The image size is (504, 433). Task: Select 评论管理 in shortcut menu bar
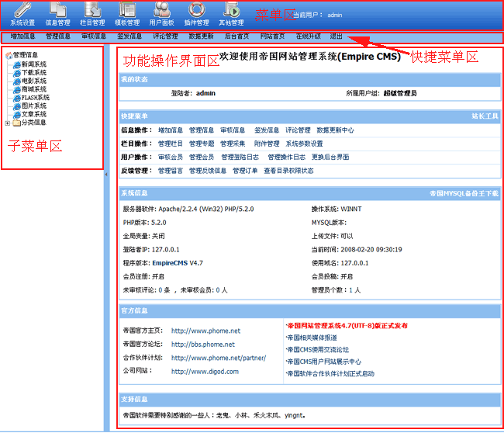[x=165, y=36]
